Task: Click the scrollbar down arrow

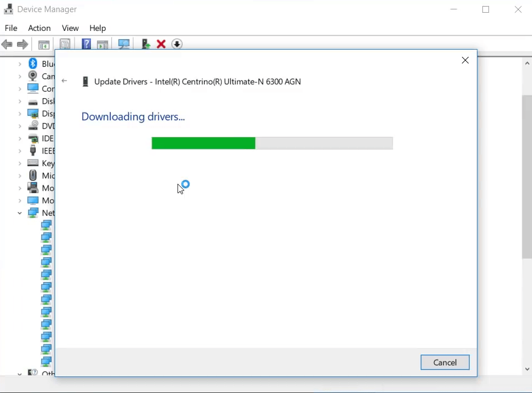Action: pyautogui.click(x=527, y=369)
